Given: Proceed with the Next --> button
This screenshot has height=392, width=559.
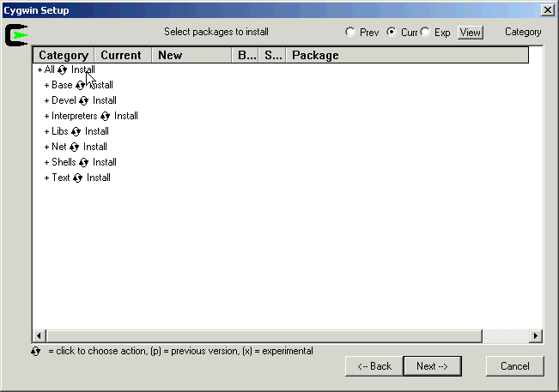Looking at the screenshot, I should point(433,366).
